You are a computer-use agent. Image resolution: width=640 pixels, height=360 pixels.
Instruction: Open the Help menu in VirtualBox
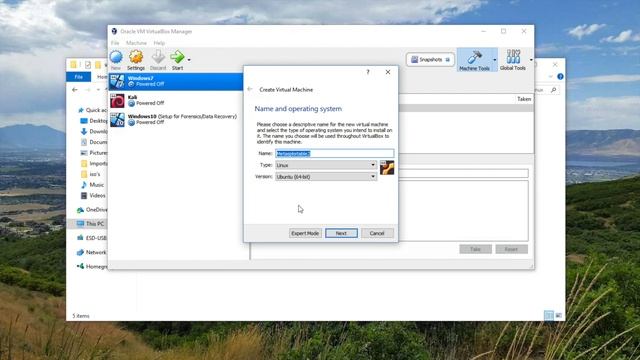pyautogui.click(x=159, y=43)
